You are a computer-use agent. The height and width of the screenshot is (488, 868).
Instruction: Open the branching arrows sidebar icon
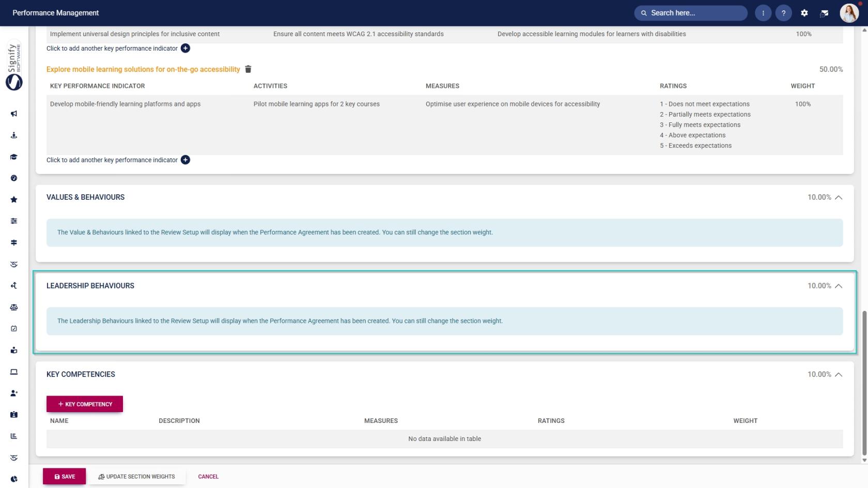tap(14, 286)
